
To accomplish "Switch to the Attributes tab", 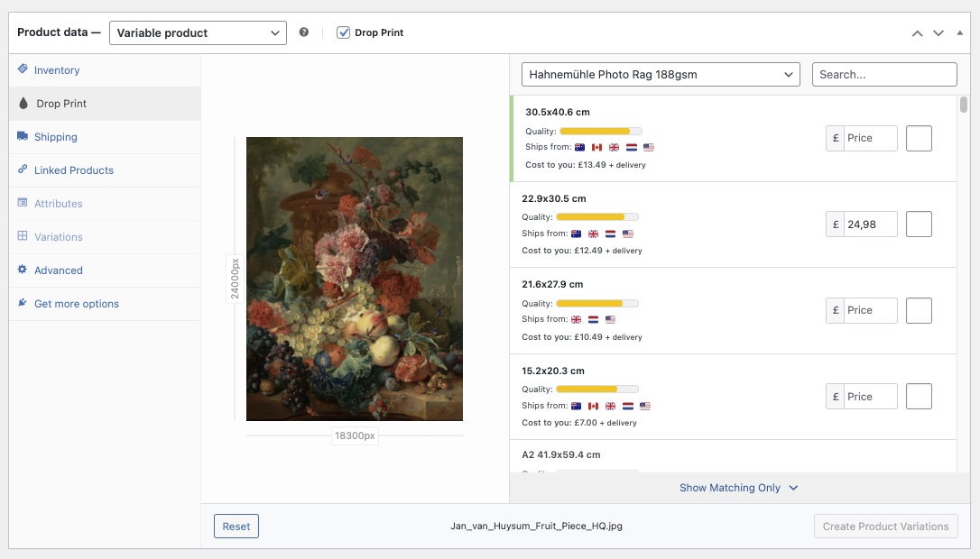I will tap(105, 204).
